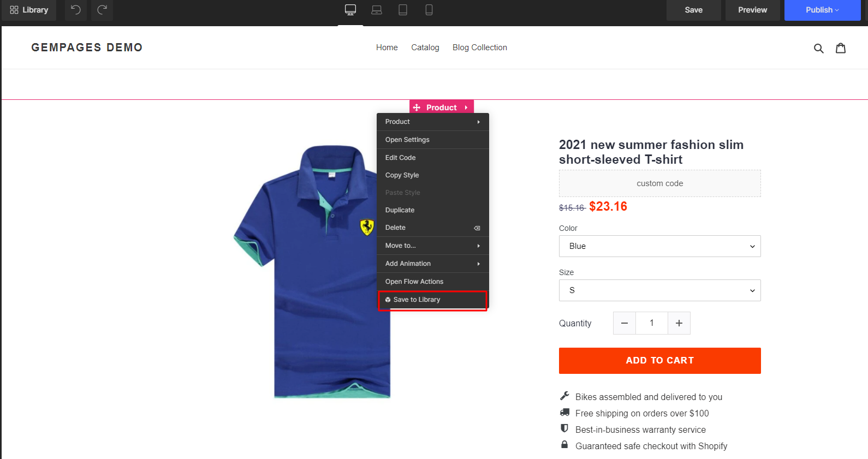This screenshot has height=459, width=868.
Task: Open the Color dropdown showing Blue
Action: click(659, 246)
